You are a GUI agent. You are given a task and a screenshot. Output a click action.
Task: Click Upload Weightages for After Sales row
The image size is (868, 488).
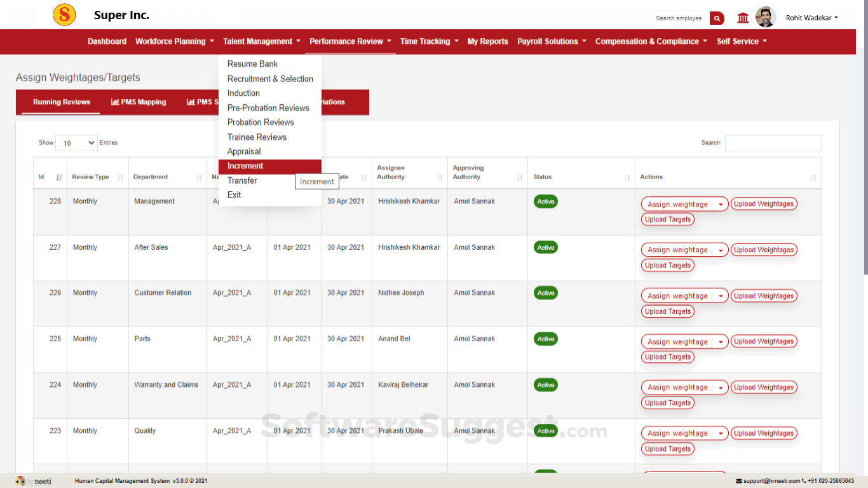764,250
